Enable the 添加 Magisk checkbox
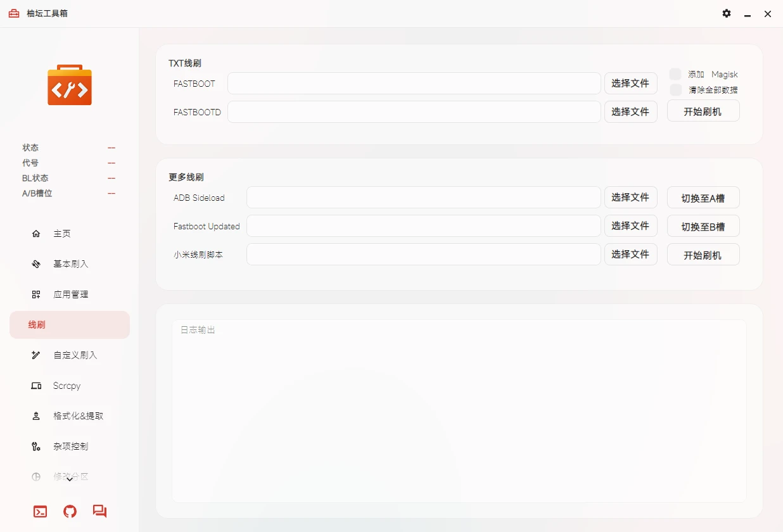The image size is (783, 532). tap(675, 74)
